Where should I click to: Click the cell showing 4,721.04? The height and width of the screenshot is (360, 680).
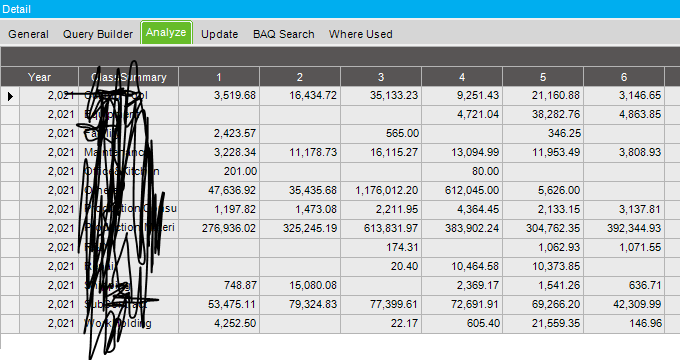point(462,115)
